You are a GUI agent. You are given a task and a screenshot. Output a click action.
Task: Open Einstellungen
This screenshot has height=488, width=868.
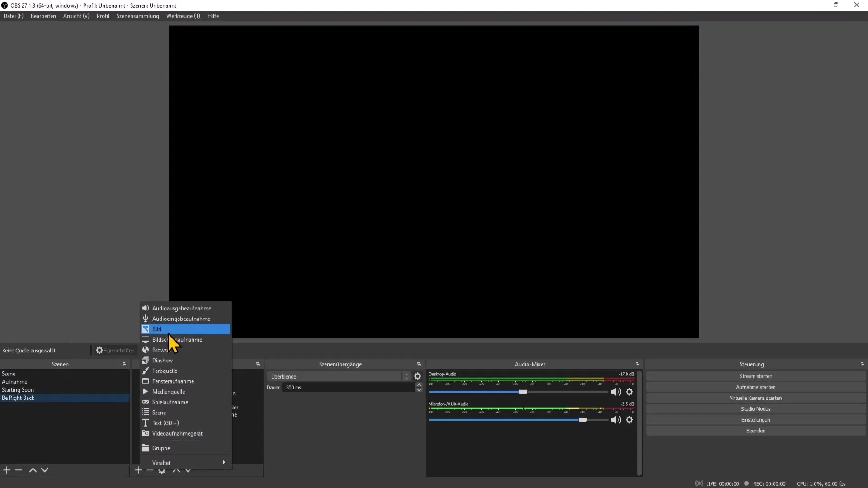(756, 420)
